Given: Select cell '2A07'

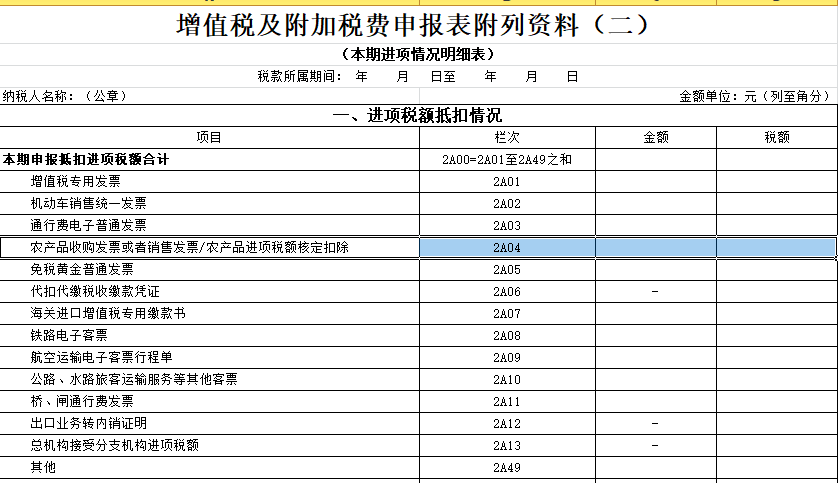Looking at the screenshot, I should (507, 314).
